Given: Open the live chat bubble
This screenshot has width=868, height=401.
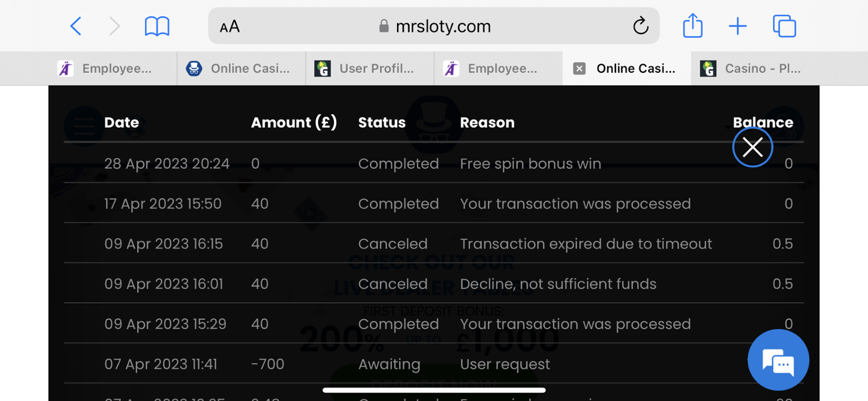Looking at the screenshot, I should pyautogui.click(x=778, y=360).
